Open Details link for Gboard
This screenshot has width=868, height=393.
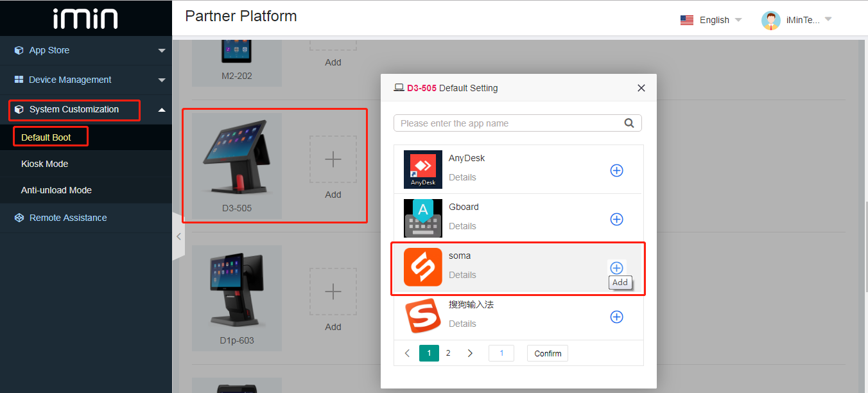pyautogui.click(x=462, y=226)
